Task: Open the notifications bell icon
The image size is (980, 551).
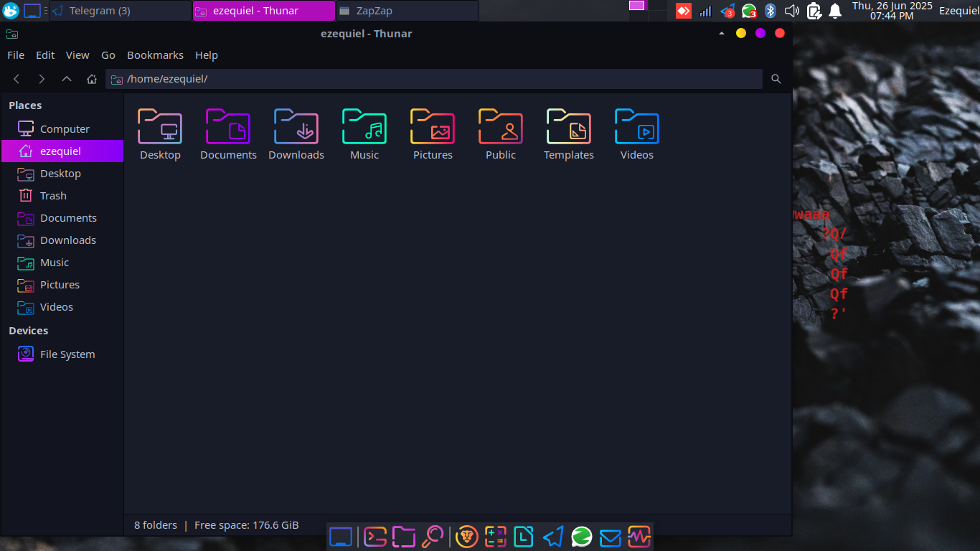Action: 835,11
